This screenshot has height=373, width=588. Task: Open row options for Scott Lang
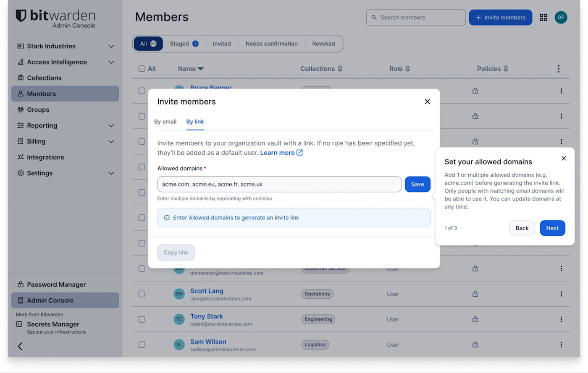561,294
